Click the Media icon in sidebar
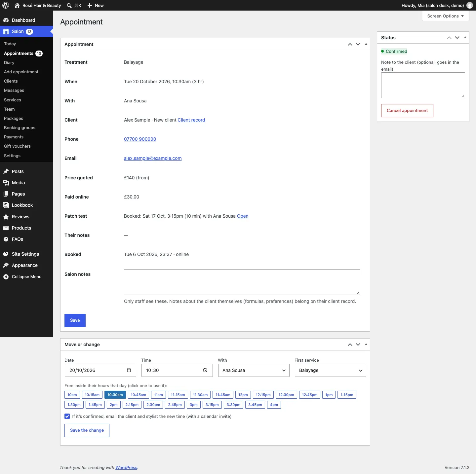The height and width of the screenshot is (474, 476). point(6,183)
